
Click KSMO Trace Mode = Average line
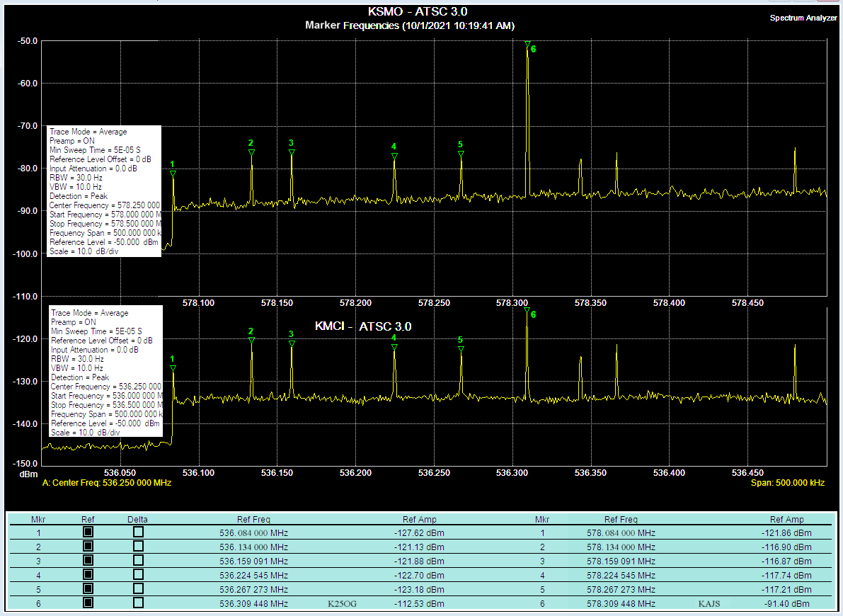coord(88,131)
